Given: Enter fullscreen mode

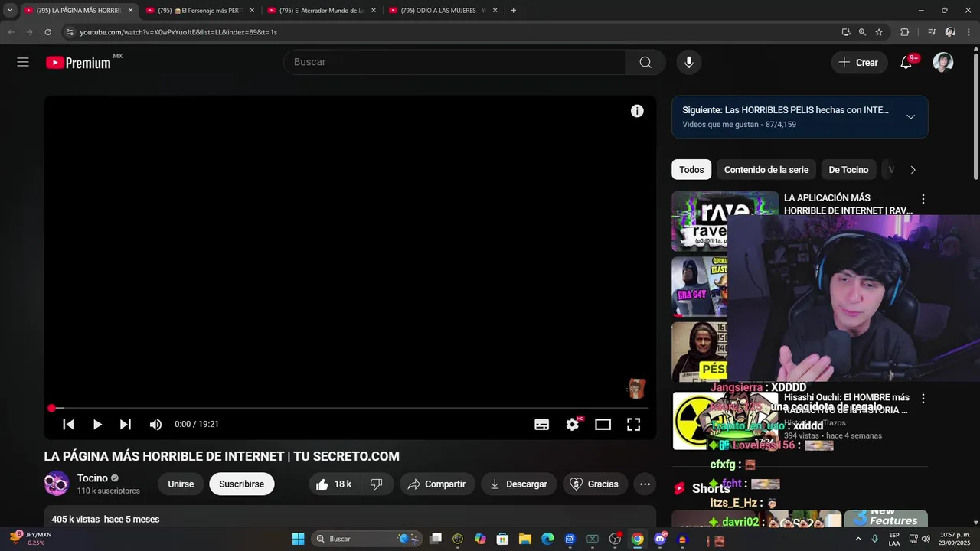Looking at the screenshot, I should tap(633, 425).
